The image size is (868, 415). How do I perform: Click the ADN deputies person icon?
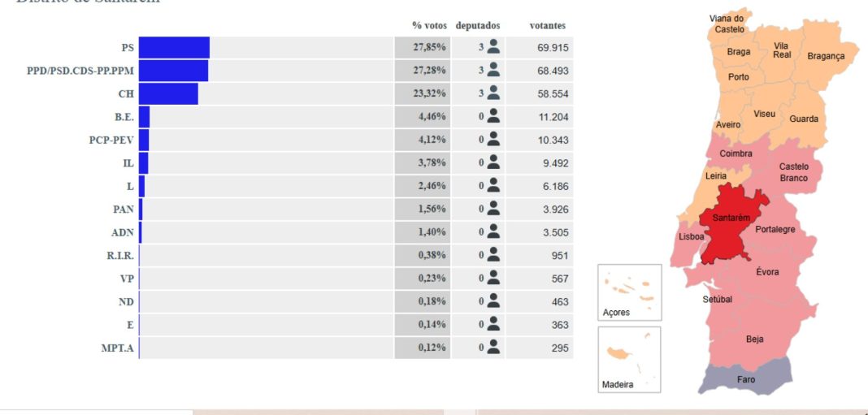pos(493,231)
